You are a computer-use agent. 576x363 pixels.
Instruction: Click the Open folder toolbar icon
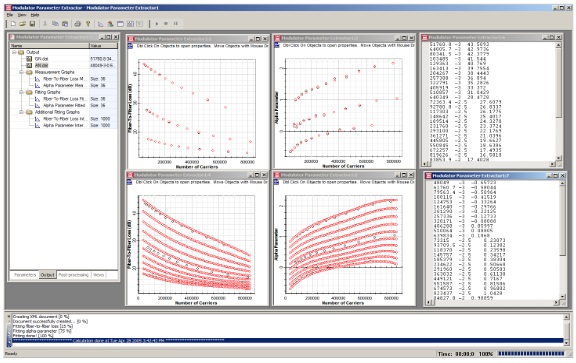pos(23,24)
